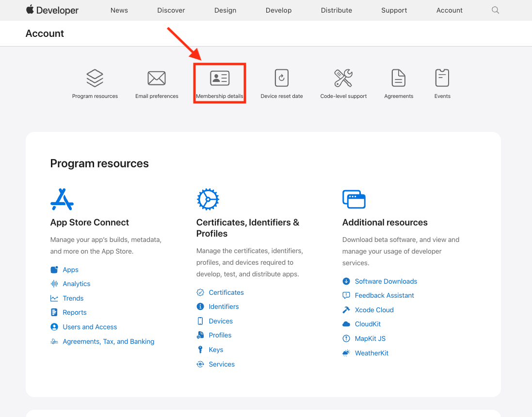Screen dimensions: 532x417
Task: Open the CloudKit link
Action: pos(368,324)
